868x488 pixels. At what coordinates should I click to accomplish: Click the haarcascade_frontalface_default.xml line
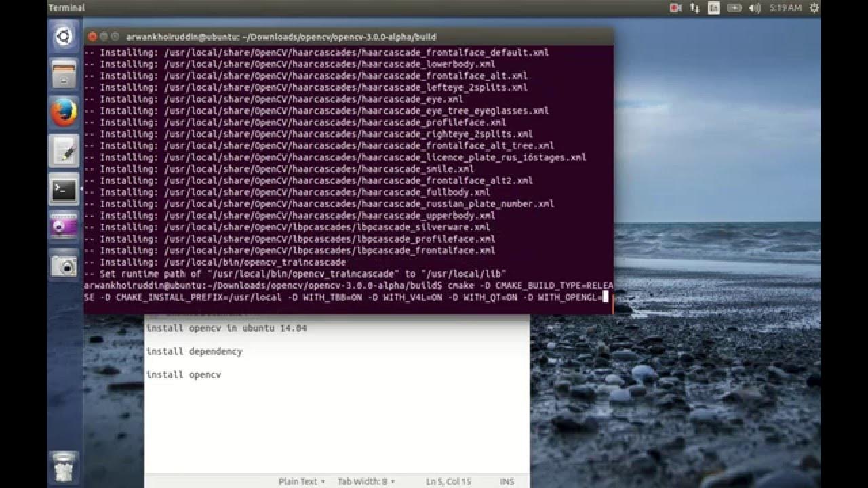[317, 52]
